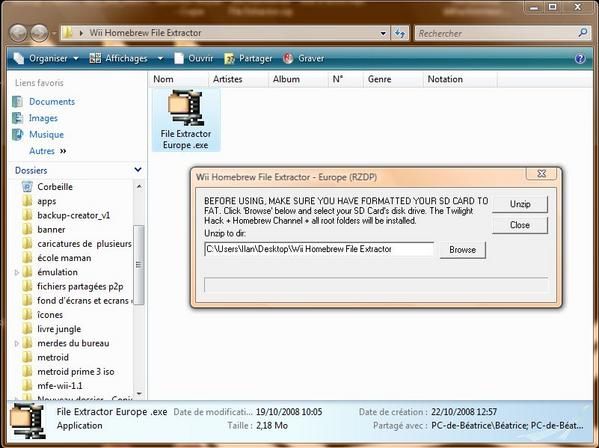The width and height of the screenshot is (599, 448).
Task: Click the Rechercher search field
Action: 497,33
